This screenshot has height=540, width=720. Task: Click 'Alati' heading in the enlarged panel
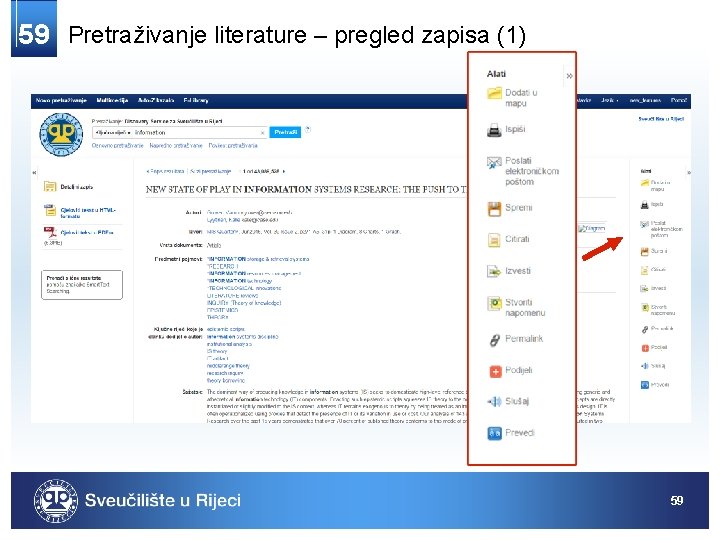496,74
